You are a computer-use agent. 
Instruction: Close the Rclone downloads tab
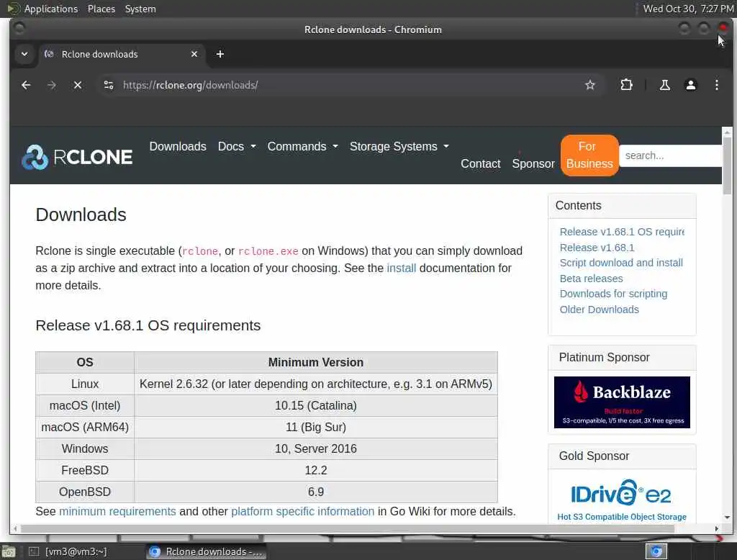click(194, 54)
